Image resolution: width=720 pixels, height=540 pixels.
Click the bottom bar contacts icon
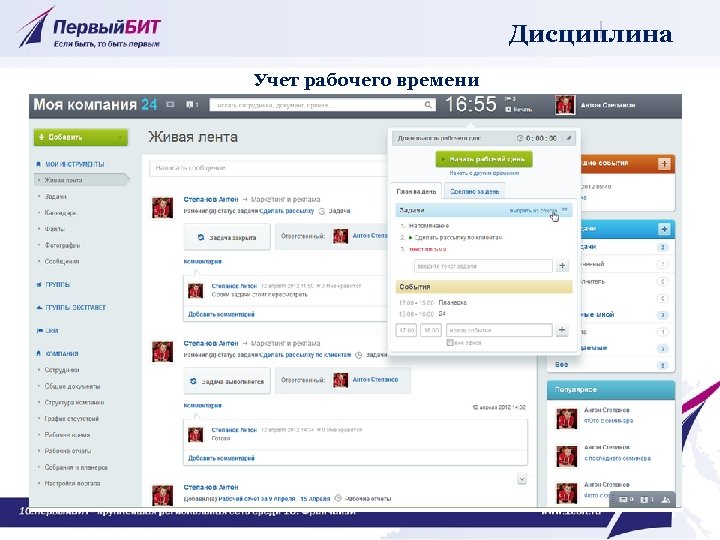(666, 500)
